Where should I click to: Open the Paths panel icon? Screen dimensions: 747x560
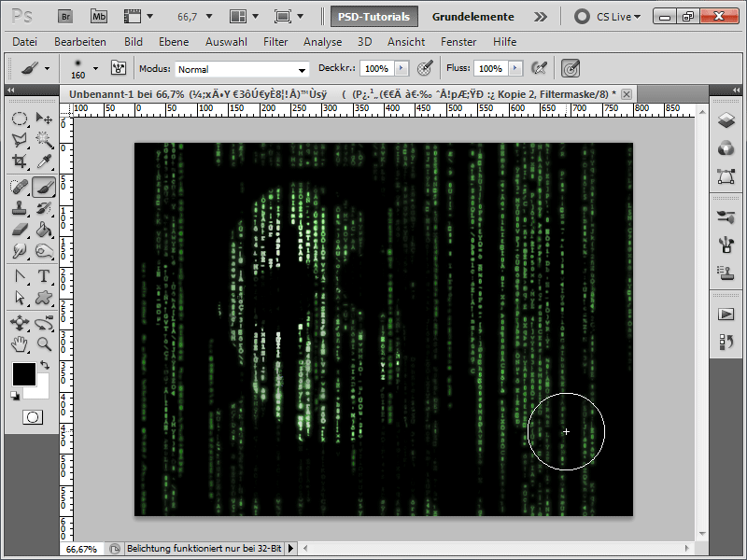tap(726, 176)
